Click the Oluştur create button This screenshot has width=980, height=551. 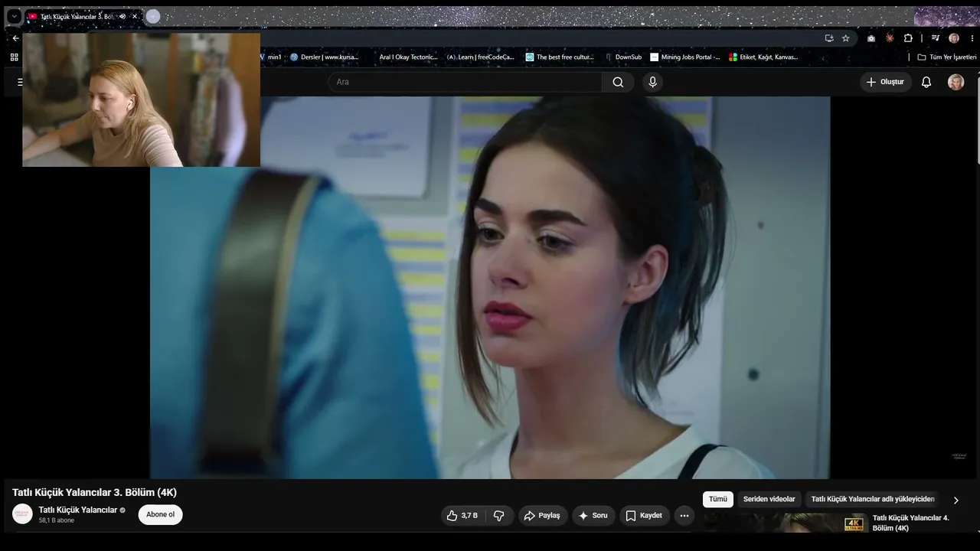(x=885, y=82)
